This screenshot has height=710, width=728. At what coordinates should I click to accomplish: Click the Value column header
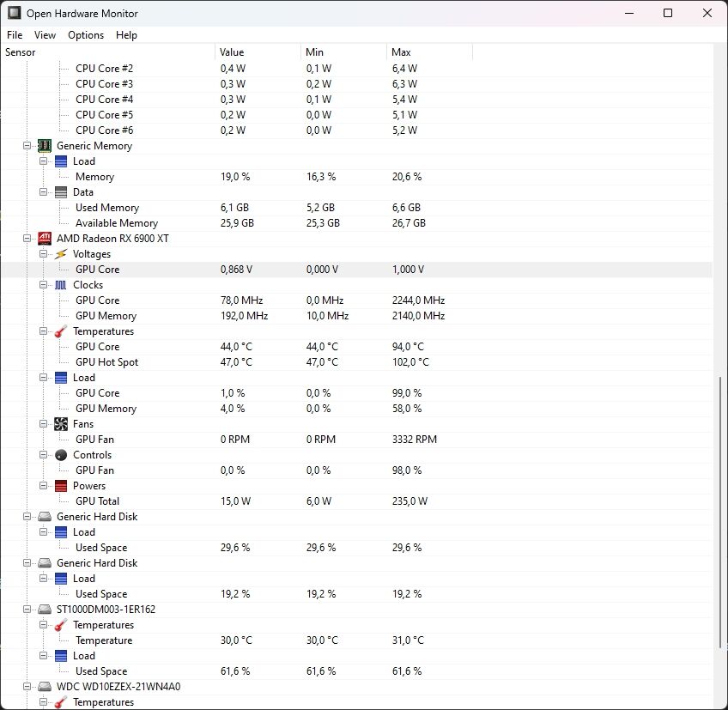(x=258, y=52)
